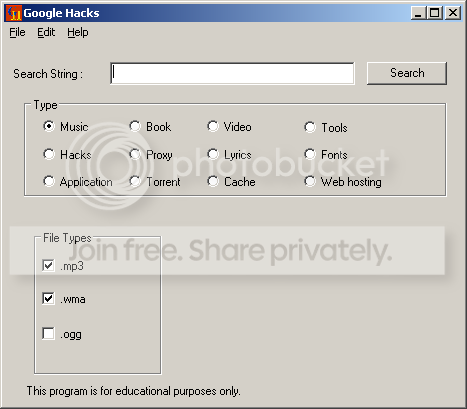Click the educational purposes disclaimer text
The width and height of the screenshot is (467, 409).
(x=133, y=391)
